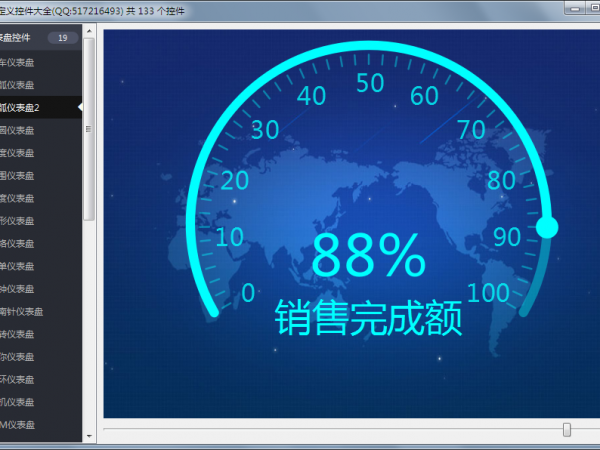
Task: Click the 19 count badge in sidebar header
Action: click(62, 38)
